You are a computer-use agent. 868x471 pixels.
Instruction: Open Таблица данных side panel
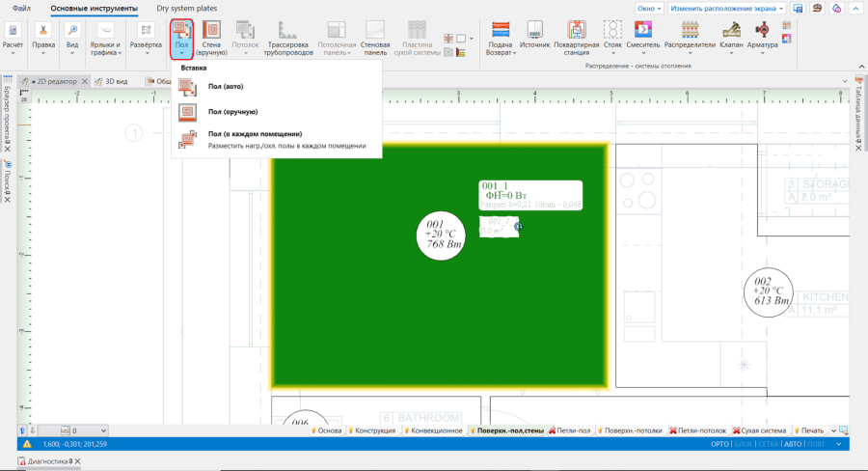click(858, 113)
